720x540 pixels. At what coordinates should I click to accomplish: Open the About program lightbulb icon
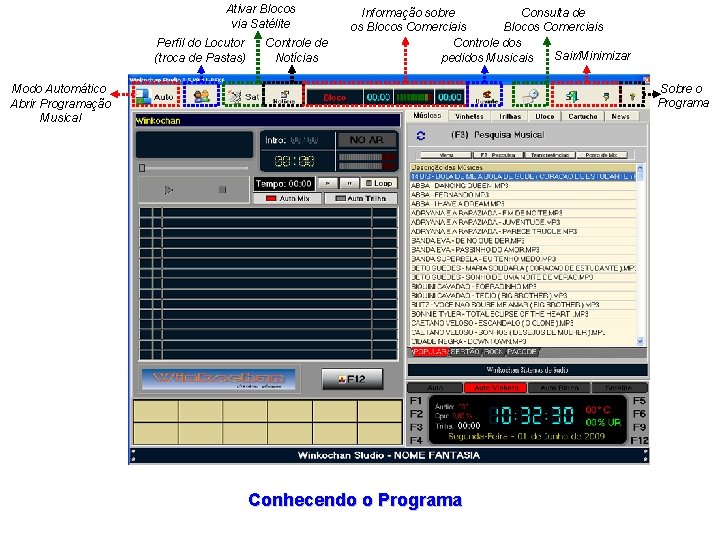632,96
